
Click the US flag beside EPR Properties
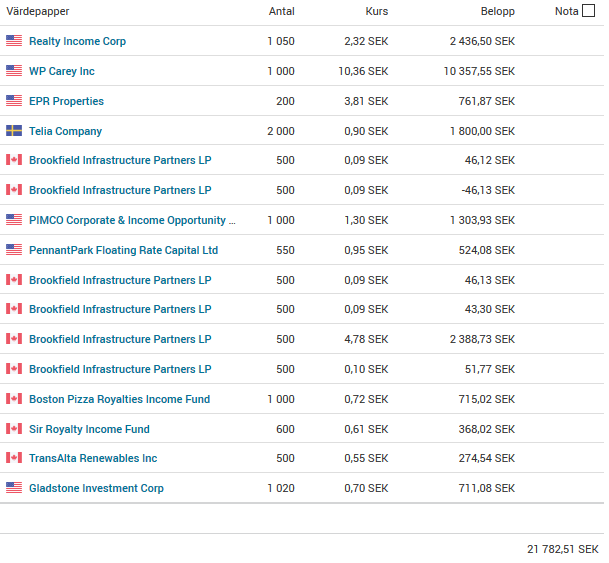[x=14, y=101]
